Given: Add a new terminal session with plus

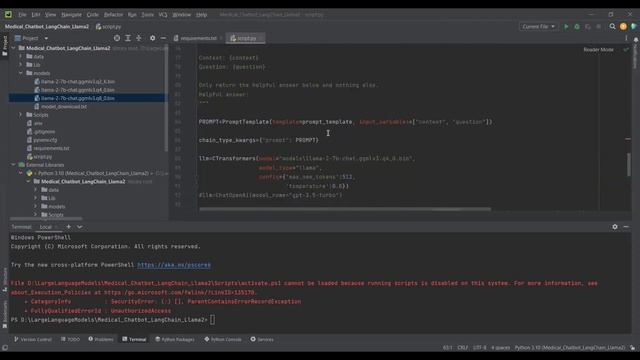Looking at the screenshot, I should [x=69, y=227].
